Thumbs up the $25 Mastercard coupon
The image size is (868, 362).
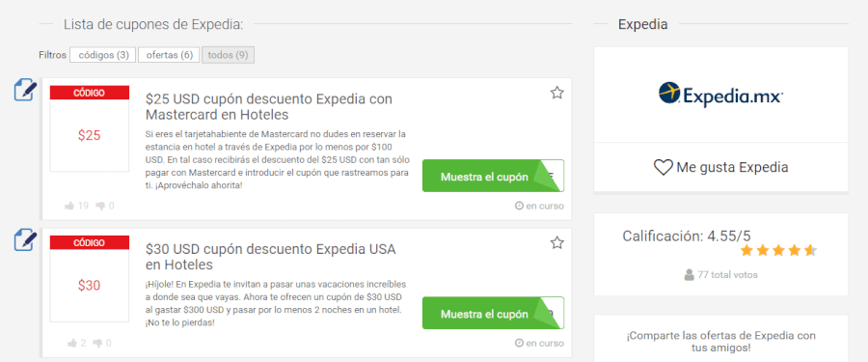(69, 207)
